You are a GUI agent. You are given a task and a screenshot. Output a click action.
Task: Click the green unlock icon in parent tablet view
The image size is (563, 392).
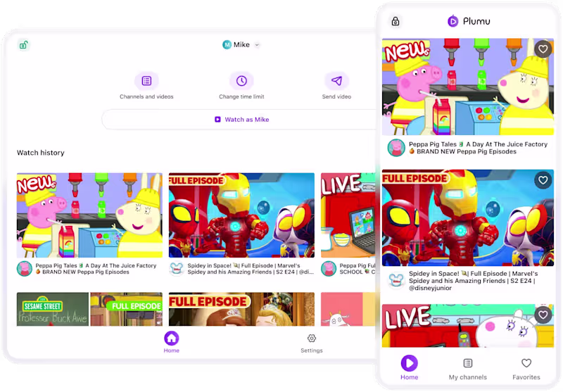[x=24, y=45]
